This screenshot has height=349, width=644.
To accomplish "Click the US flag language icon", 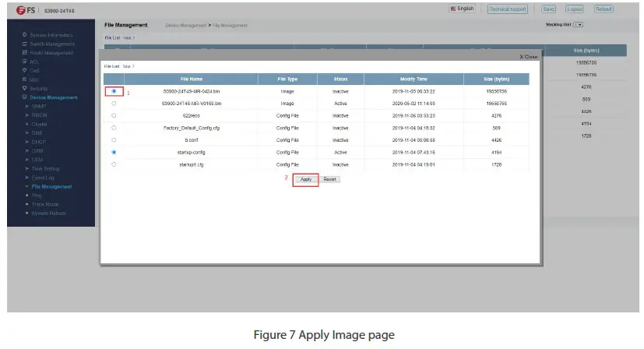I will [453, 9].
